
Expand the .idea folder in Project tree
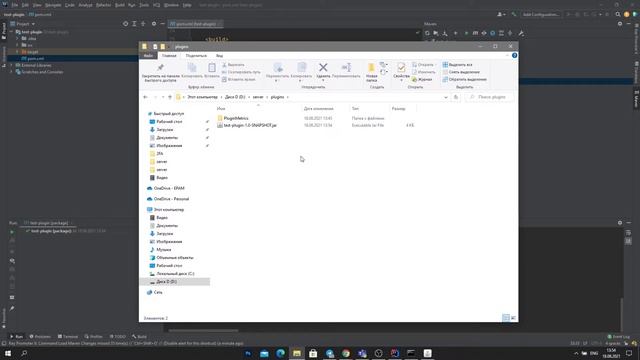point(18,38)
